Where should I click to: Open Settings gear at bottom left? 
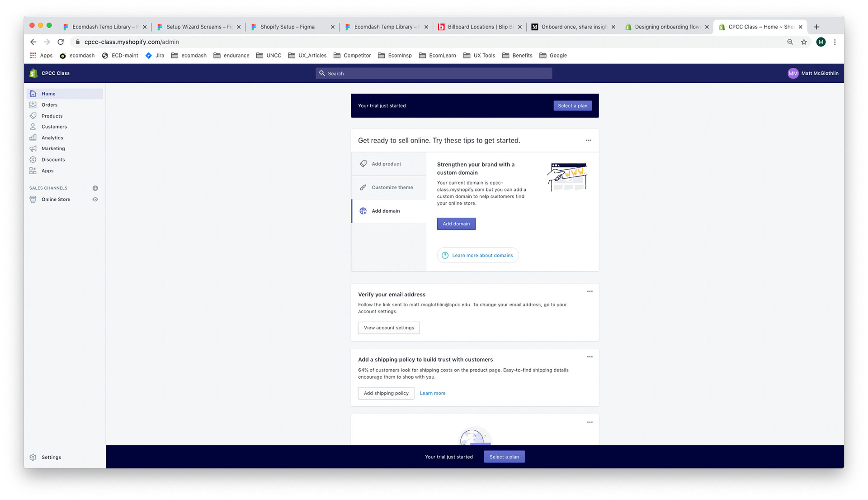click(33, 457)
